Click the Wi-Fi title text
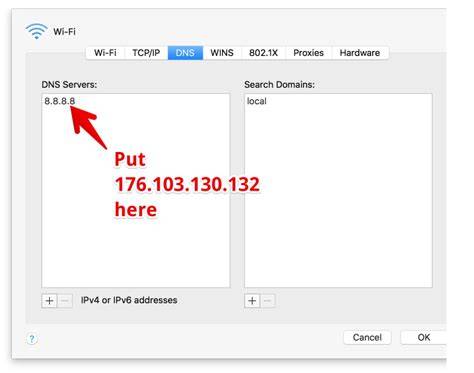The image size is (474, 373). [x=64, y=32]
